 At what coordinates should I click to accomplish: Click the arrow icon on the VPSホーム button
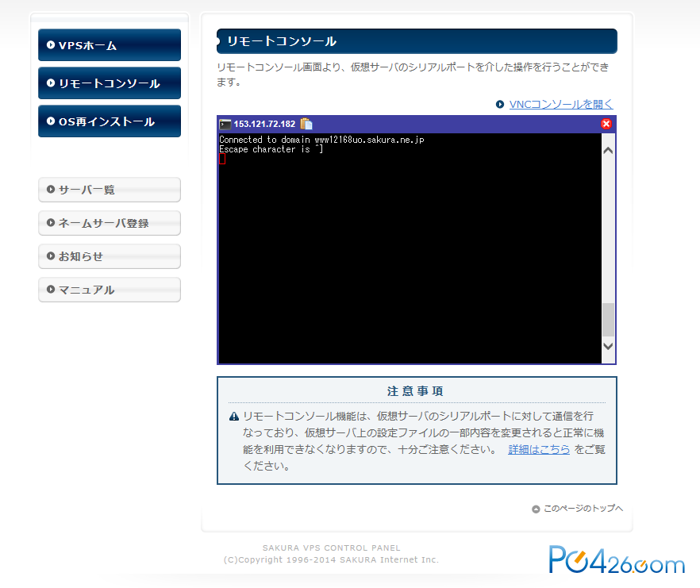51,44
